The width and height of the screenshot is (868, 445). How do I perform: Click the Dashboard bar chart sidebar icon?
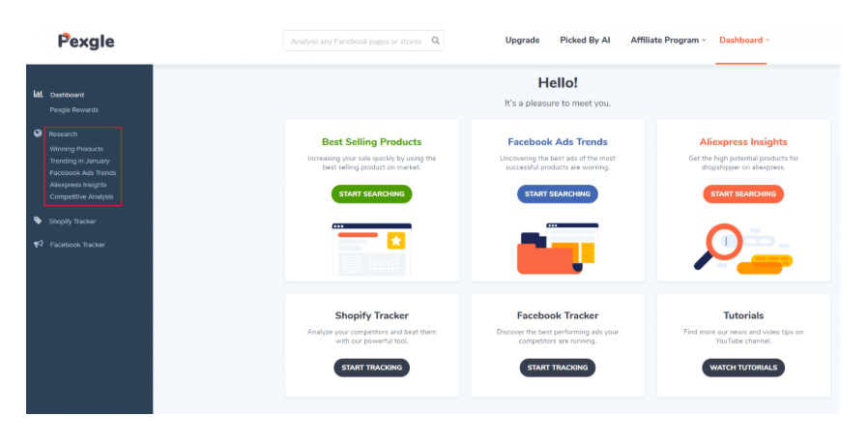point(38,94)
